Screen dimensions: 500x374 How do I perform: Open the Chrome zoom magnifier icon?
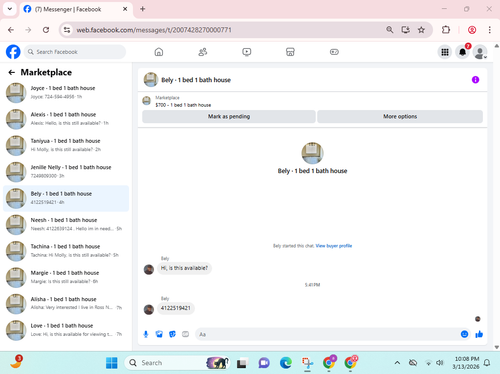point(390,30)
